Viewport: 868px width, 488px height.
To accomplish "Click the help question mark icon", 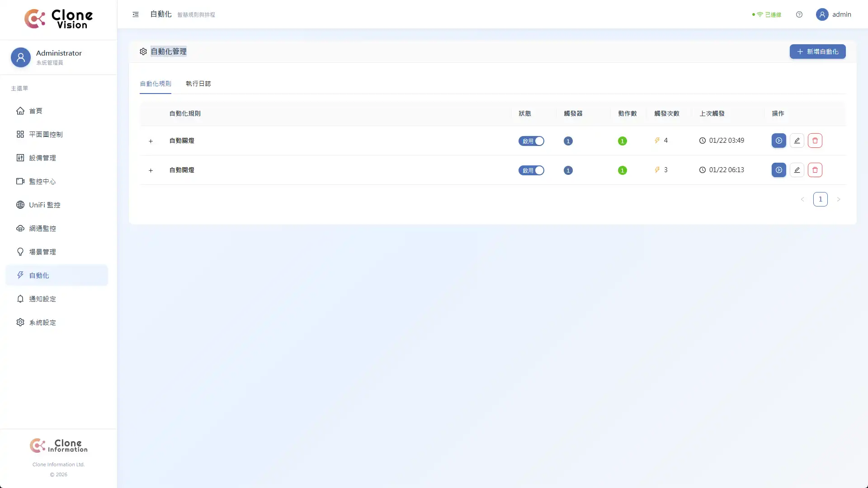I will pyautogui.click(x=799, y=14).
